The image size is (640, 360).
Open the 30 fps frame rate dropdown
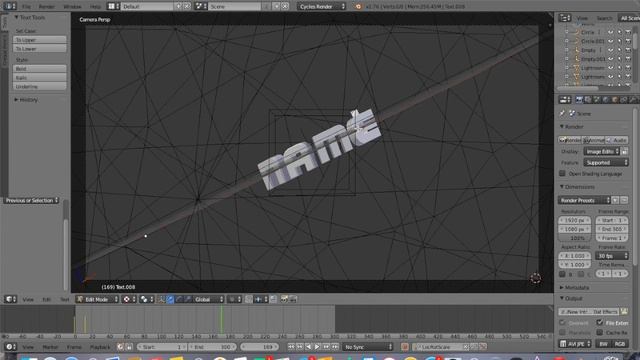[x=612, y=256]
